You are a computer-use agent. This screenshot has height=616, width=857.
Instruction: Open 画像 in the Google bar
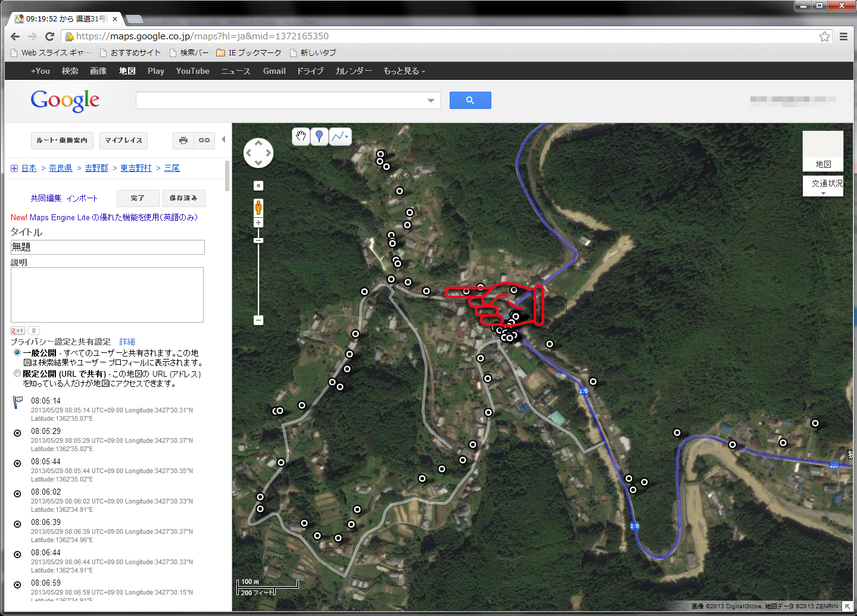[x=98, y=71]
